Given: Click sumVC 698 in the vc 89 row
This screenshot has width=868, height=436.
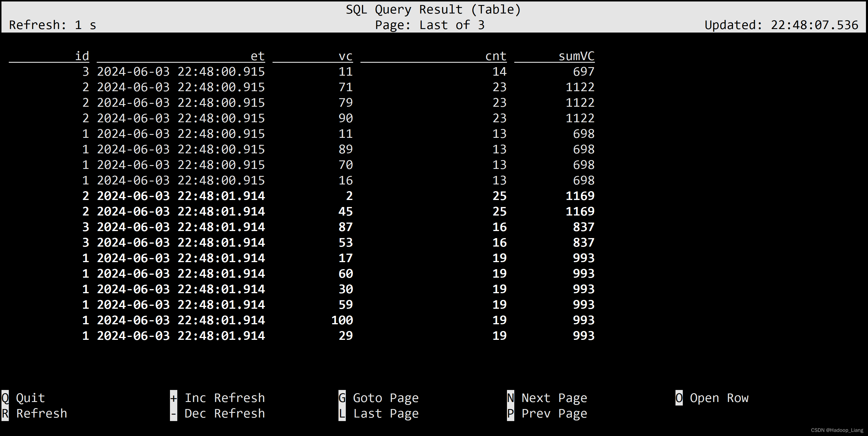Looking at the screenshot, I should 584,149.
